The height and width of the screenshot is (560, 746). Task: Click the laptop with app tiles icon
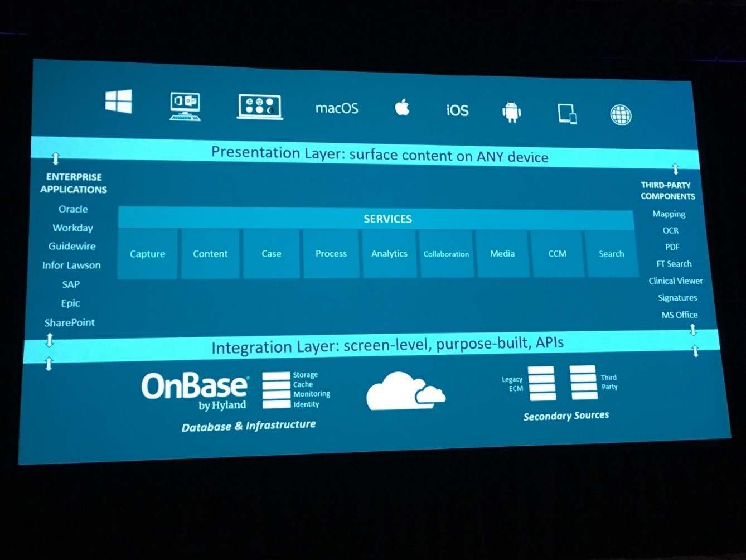(260, 107)
